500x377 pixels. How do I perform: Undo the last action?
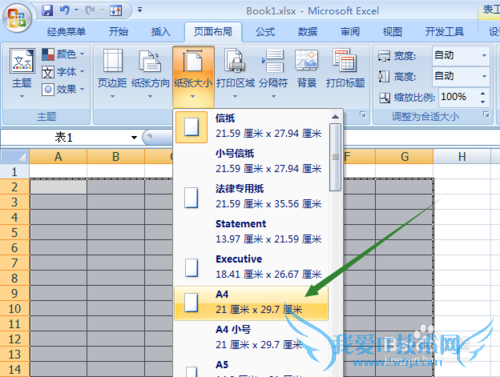pyautogui.click(x=65, y=10)
